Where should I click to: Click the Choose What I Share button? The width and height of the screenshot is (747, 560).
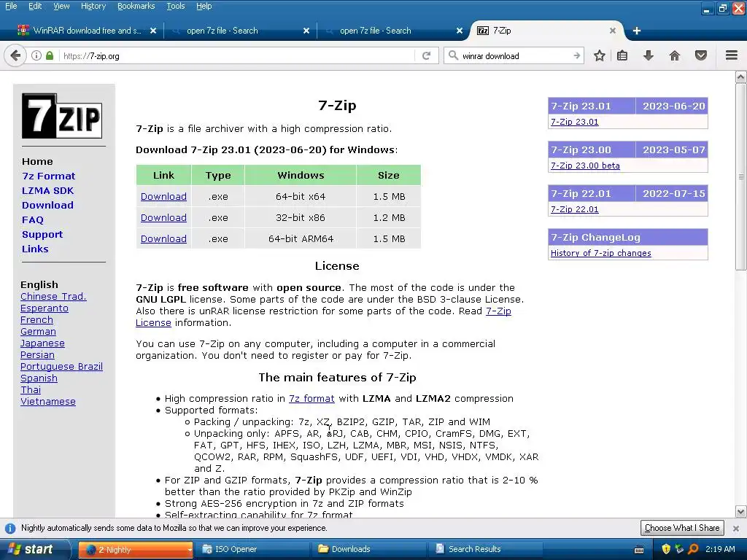(x=682, y=528)
